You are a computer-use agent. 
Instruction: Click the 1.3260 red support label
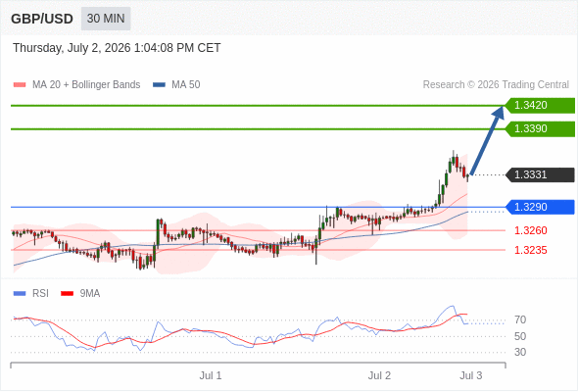pos(530,231)
